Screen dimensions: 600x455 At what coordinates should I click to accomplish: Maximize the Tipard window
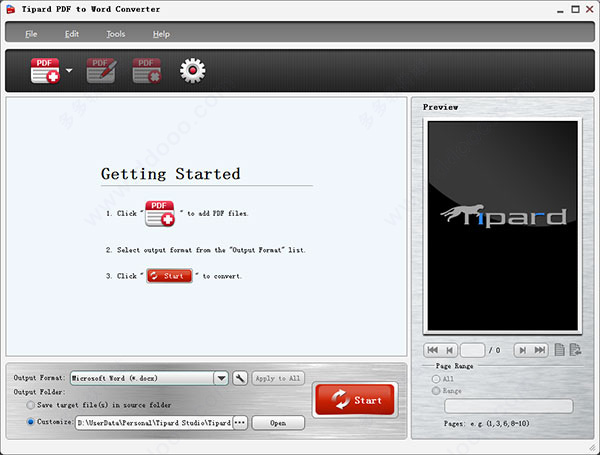point(575,9)
